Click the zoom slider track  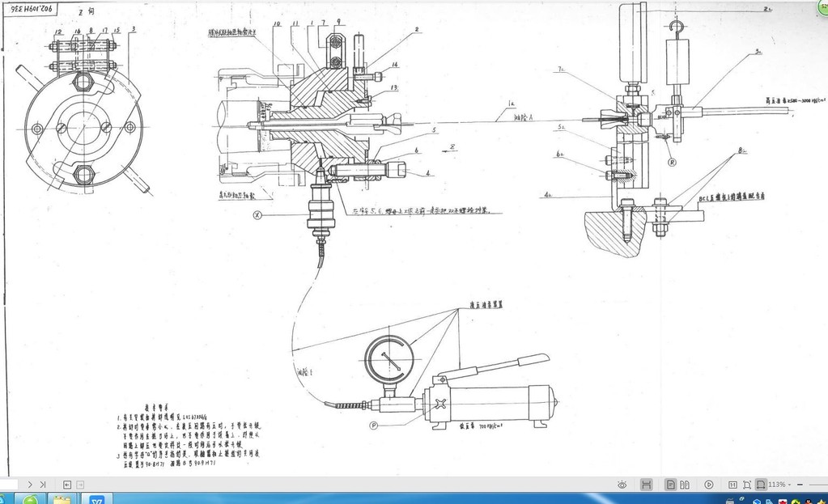(x=817, y=485)
